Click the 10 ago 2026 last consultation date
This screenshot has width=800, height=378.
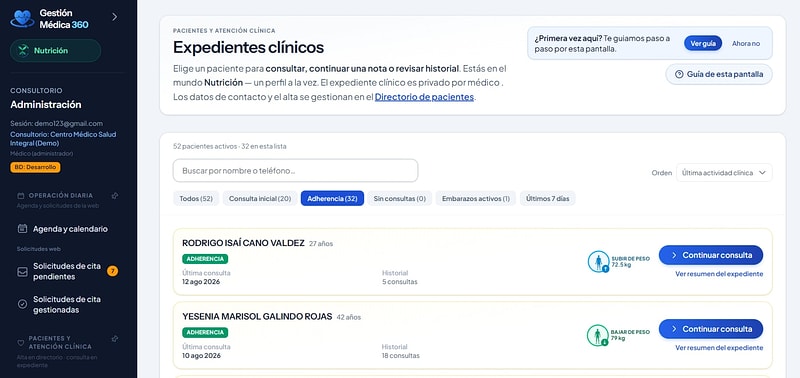201,356
